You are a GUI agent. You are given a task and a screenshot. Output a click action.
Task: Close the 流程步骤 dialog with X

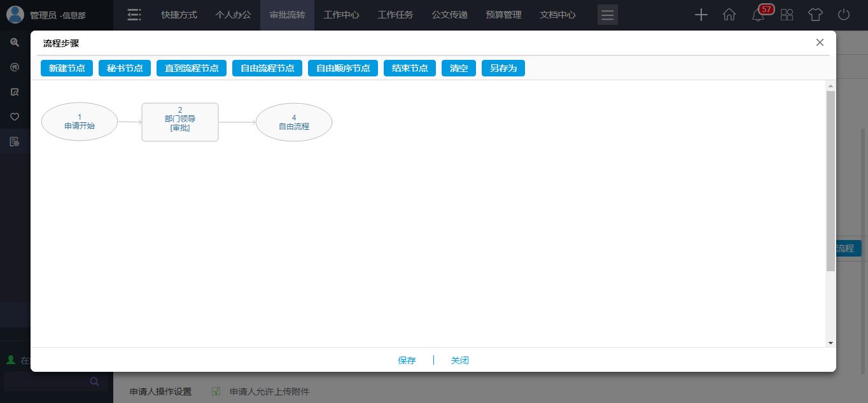pos(820,43)
